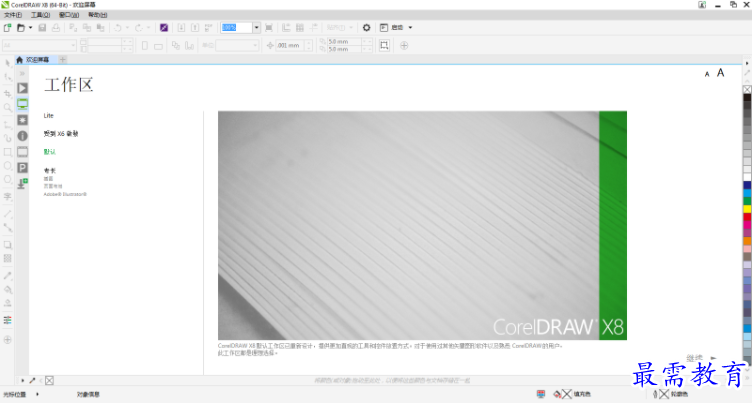754x406 pixels.
Task: Select the Rectangle tool in toolbox
Action: pos(7,152)
